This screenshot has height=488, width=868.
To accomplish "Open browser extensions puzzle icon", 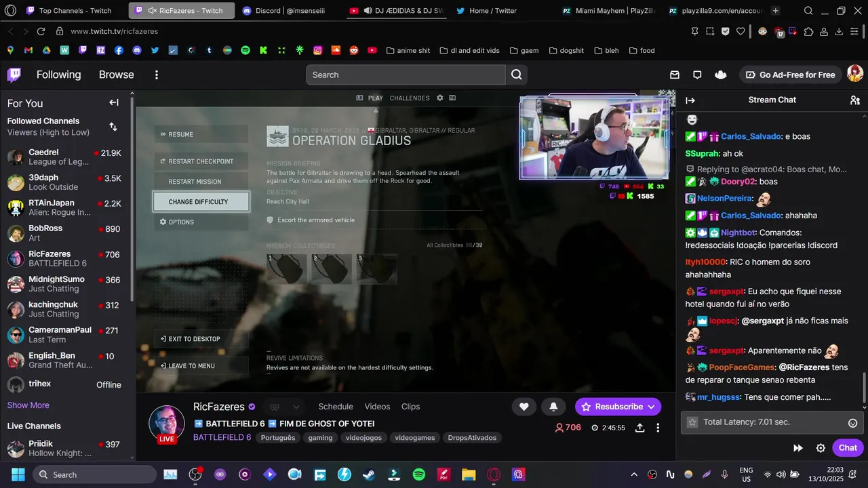I will [808, 31].
